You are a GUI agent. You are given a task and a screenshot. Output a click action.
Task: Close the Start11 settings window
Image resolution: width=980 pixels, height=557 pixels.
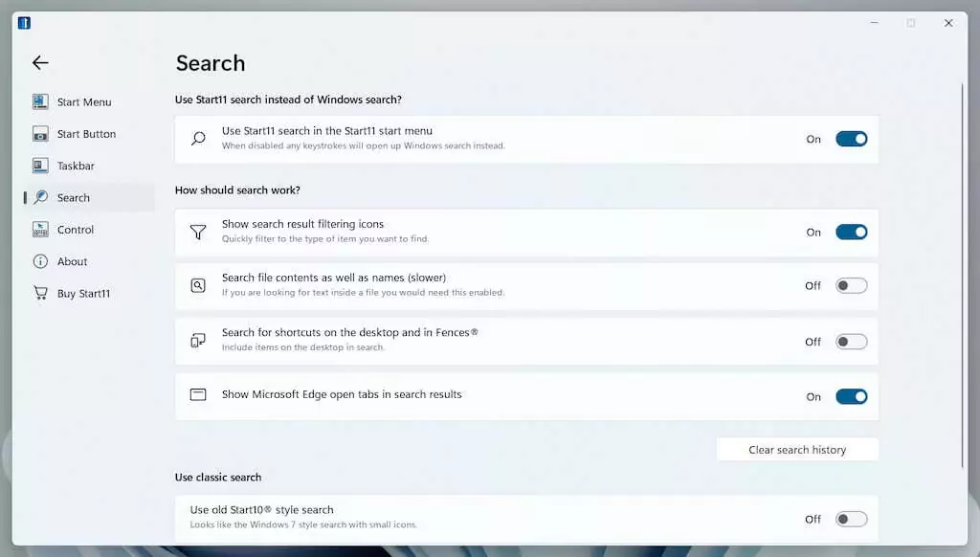pos(948,23)
